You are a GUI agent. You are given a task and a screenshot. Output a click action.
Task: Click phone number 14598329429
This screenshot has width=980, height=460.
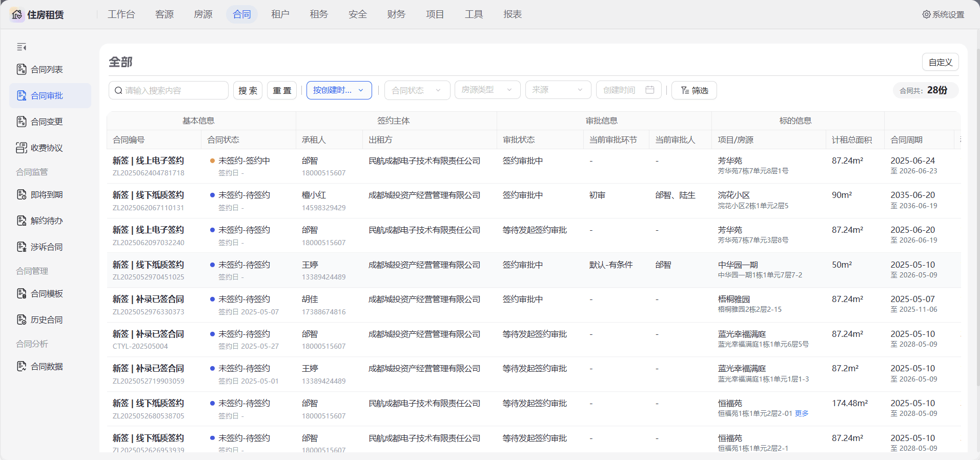pyautogui.click(x=323, y=208)
